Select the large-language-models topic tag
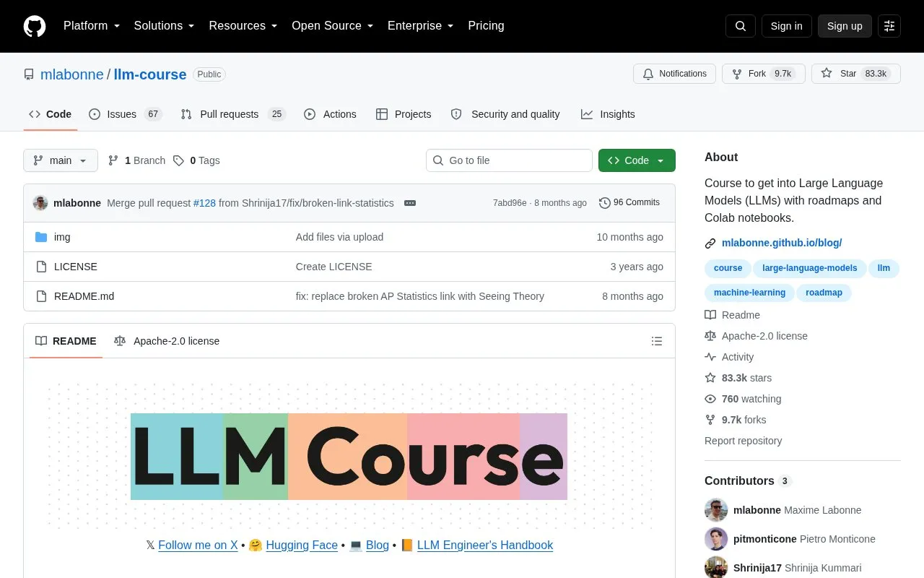The height and width of the screenshot is (578, 924). click(x=809, y=268)
